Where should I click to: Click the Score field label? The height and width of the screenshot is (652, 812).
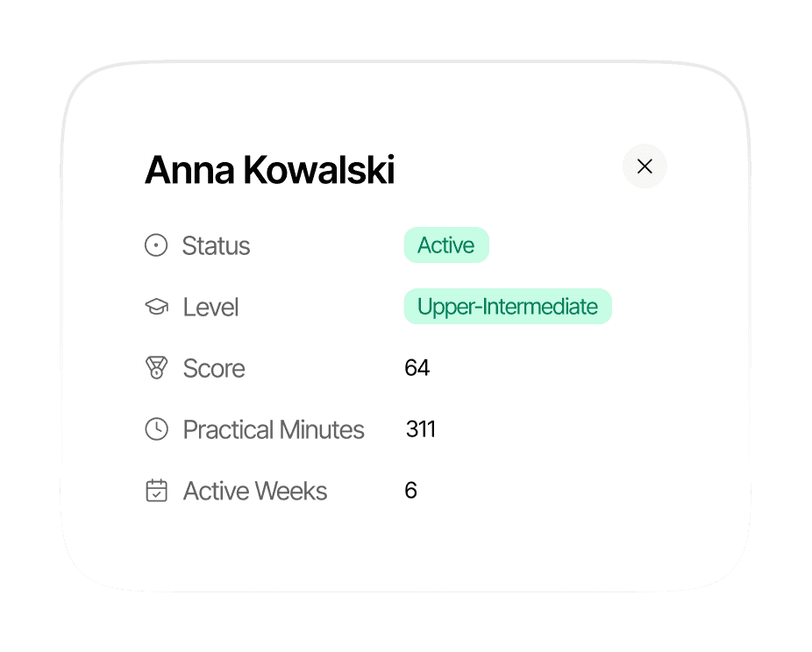pos(214,368)
